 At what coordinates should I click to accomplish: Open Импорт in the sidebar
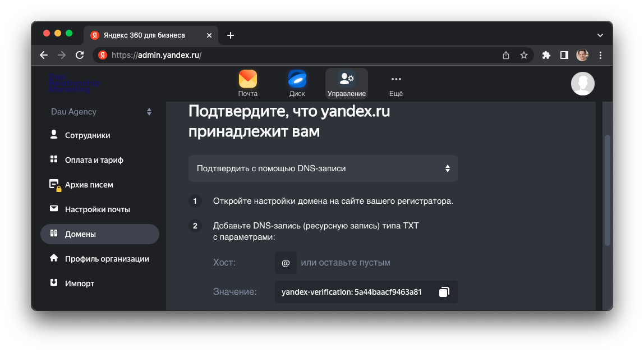(100, 284)
